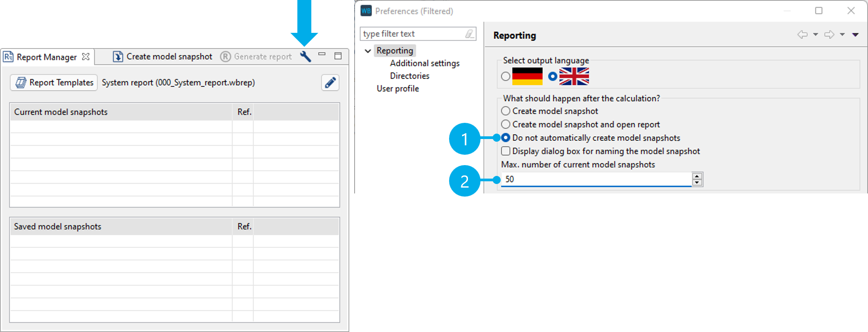Select User profile in the tree
This screenshot has height=332, width=868.
397,89
